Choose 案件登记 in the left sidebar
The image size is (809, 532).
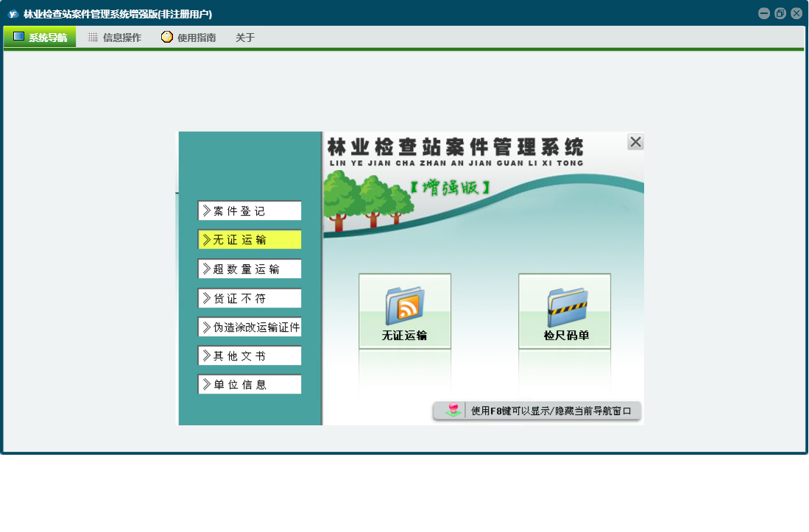[x=250, y=211]
